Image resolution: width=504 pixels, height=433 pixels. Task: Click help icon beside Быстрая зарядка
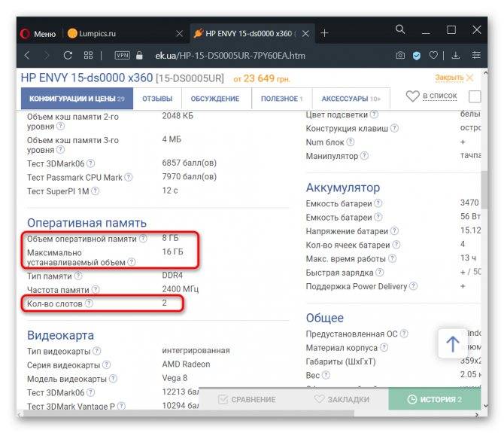[x=380, y=273]
